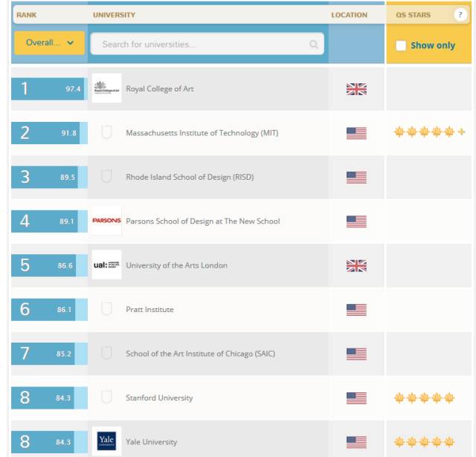Viewport: 476px width, 457px height.
Task: Click the rank number 7
Action: point(25,354)
